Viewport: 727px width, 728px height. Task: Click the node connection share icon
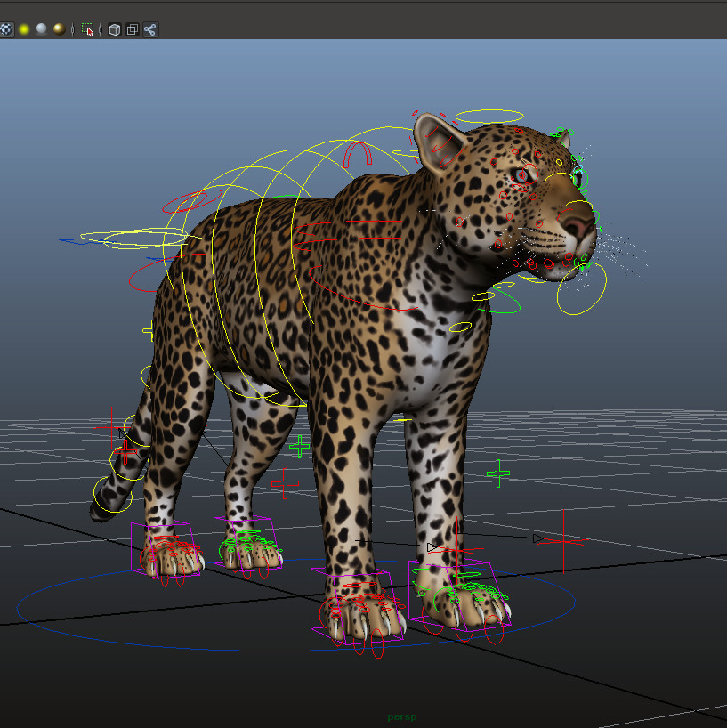pyautogui.click(x=151, y=28)
